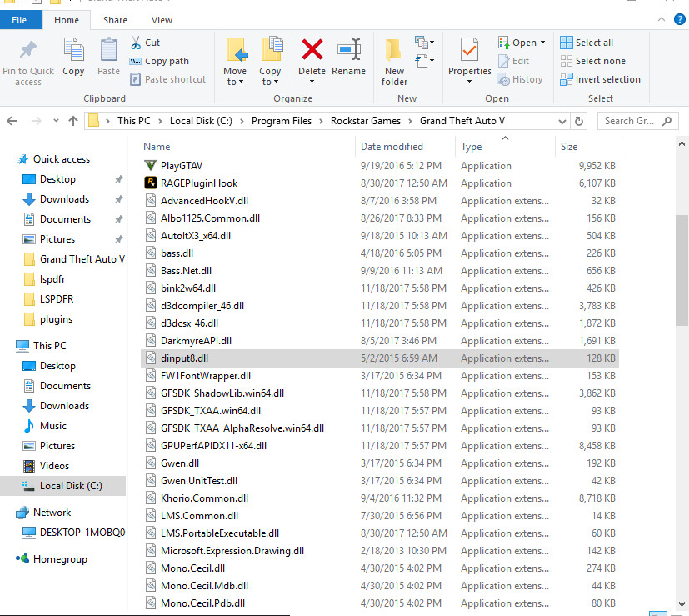Expand breadcrumb arrow after Program Files
Screen dimensions: 689x616
(321, 121)
